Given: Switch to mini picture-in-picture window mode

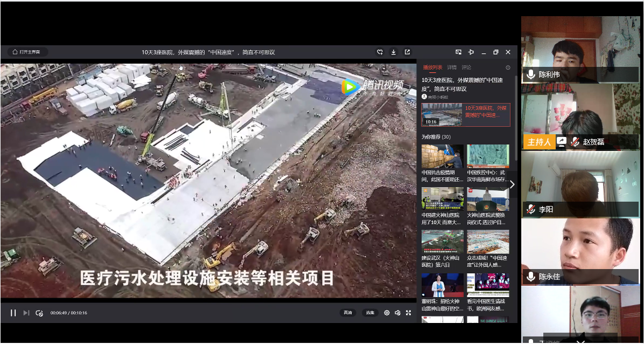Looking at the screenshot, I should [458, 52].
